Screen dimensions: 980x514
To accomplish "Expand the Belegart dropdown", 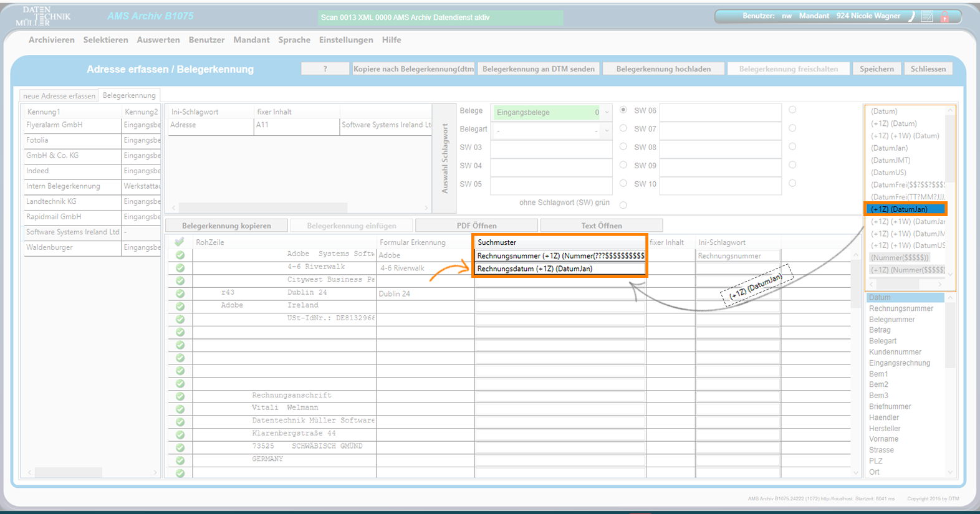I will (607, 130).
